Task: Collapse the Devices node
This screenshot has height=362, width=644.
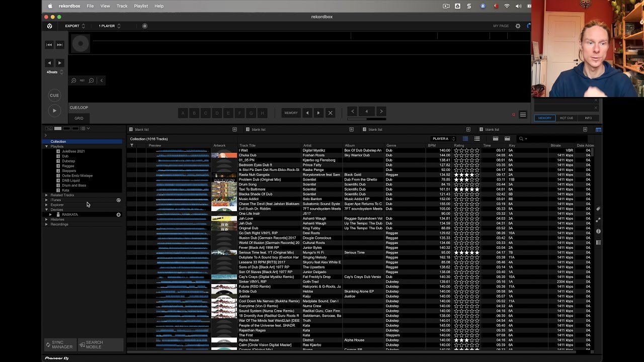Action: pos(46,210)
